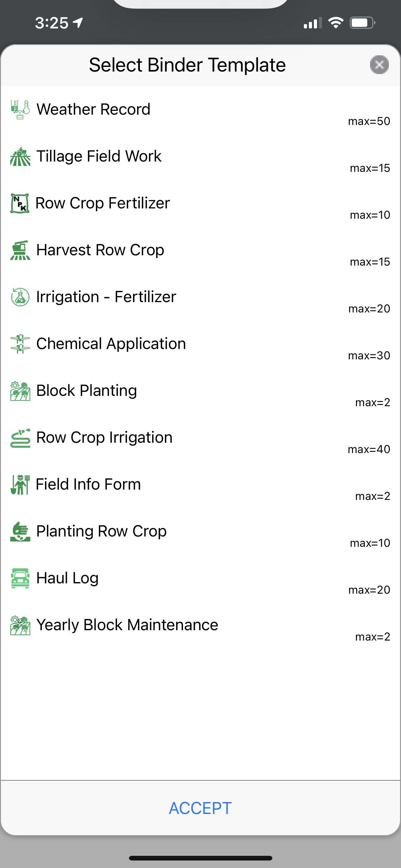Confirm selection with the ACCEPT button
401x868 pixels.
click(x=200, y=808)
